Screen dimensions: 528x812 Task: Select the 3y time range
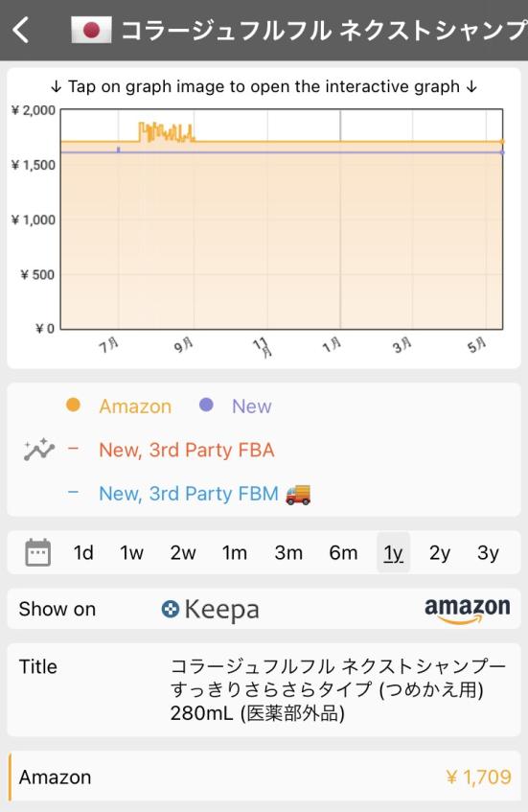point(488,552)
